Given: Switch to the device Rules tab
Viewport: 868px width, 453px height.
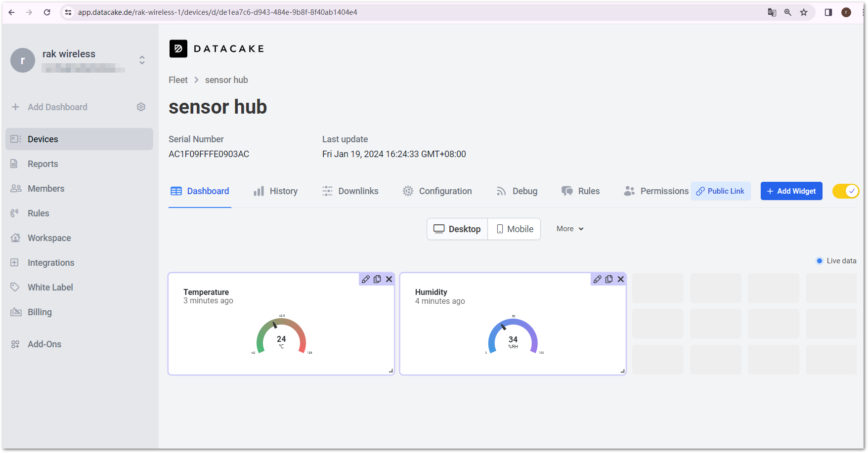Looking at the screenshot, I should click(x=580, y=191).
